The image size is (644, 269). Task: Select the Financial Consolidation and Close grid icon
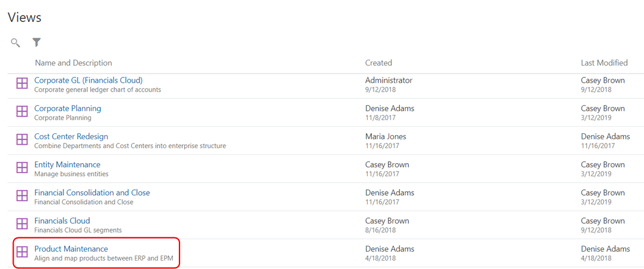pyautogui.click(x=22, y=196)
